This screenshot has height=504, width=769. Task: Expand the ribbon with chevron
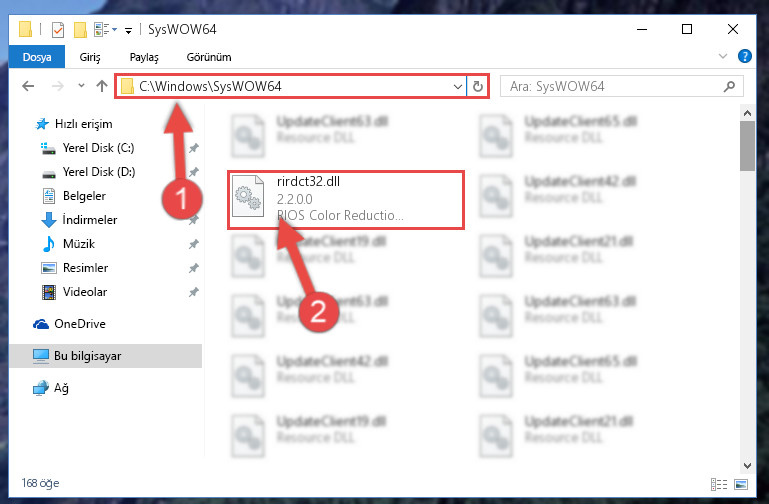pos(722,56)
